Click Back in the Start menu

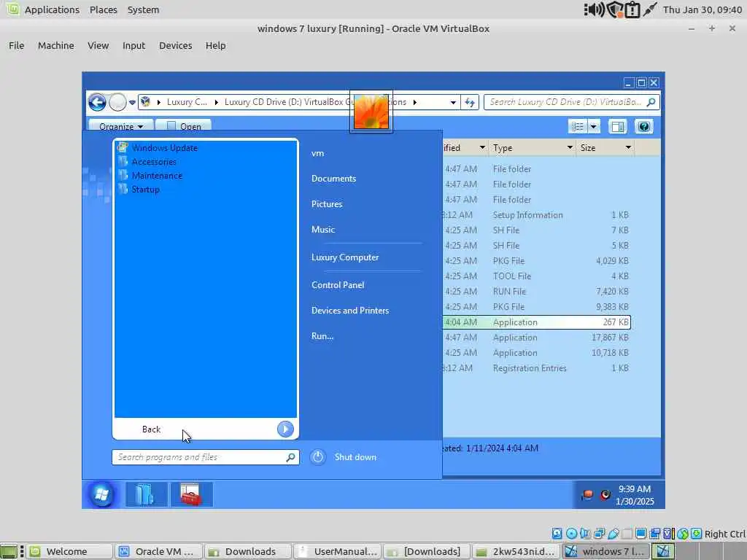click(152, 429)
